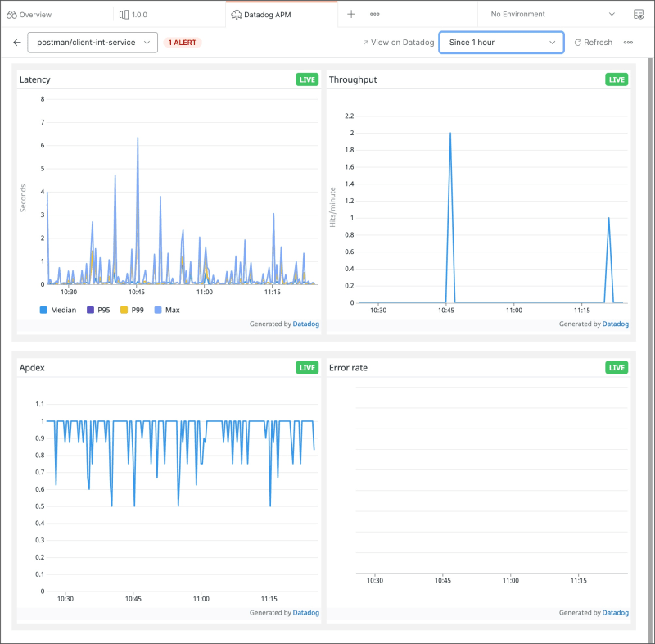Go back using the back arrow
This screenshot has height=644, width=655.
pos(17,42)
